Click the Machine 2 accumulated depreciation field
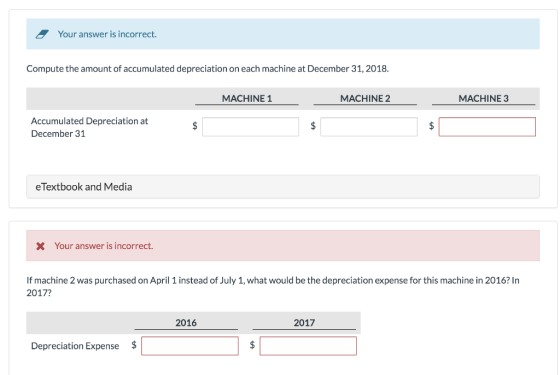This screenshot has height=375, width=560. point(369,127)
